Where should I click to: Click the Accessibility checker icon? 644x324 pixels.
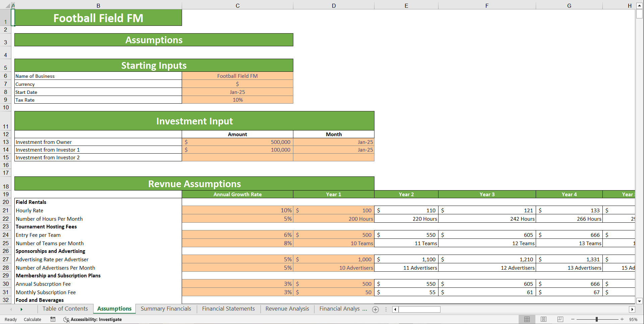click(66, 319)
